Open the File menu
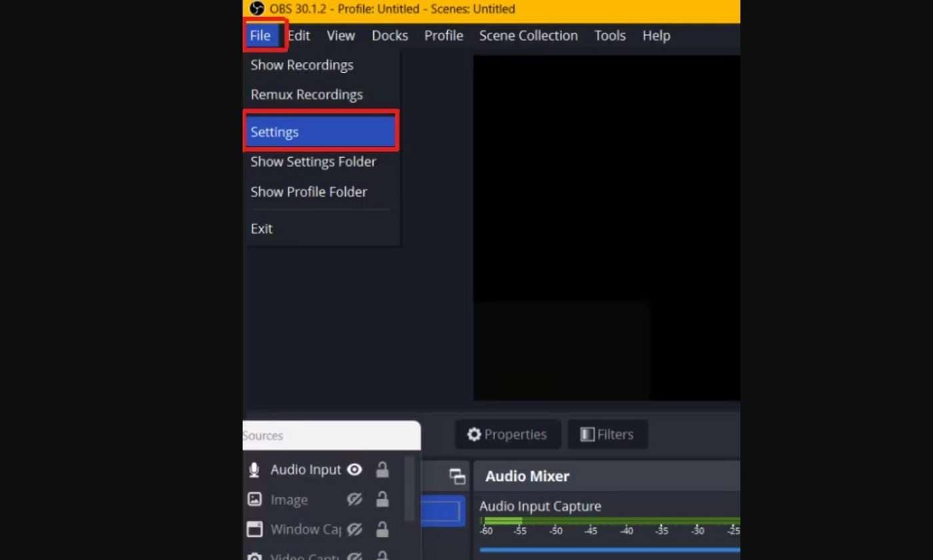 [x=261, y=36]
